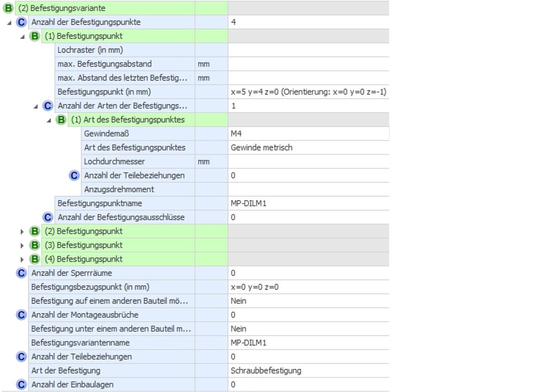Click the empty max. Befestigungsabstand value field
Image resolution: width=547 pixels, height=392 pixels.
(x=309, y=64)
